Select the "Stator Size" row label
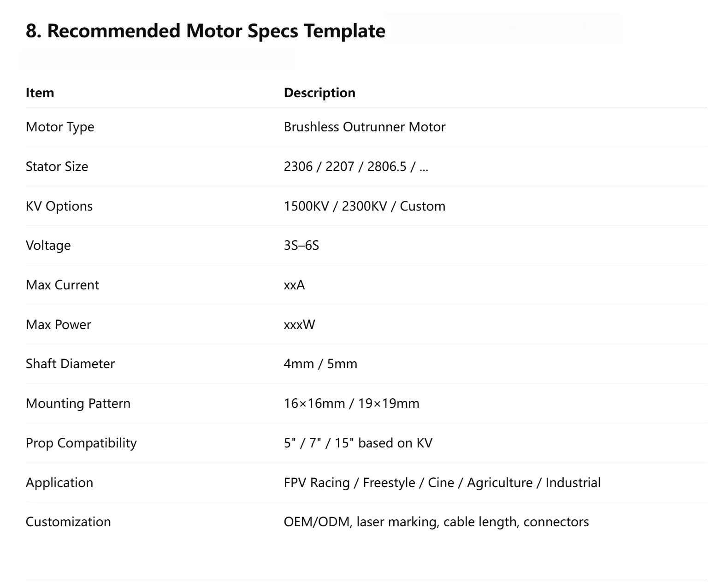 point(57,166)
